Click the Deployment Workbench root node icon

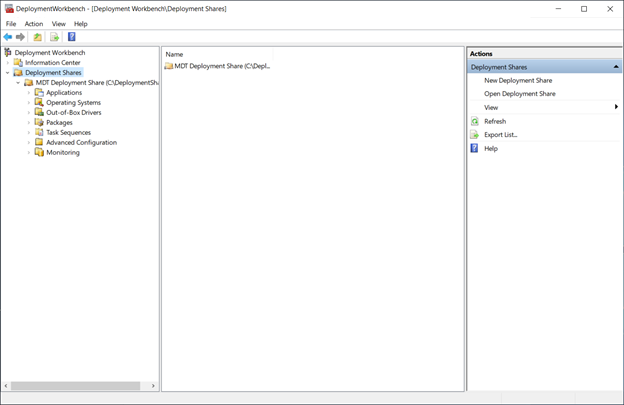click(8, 52)
